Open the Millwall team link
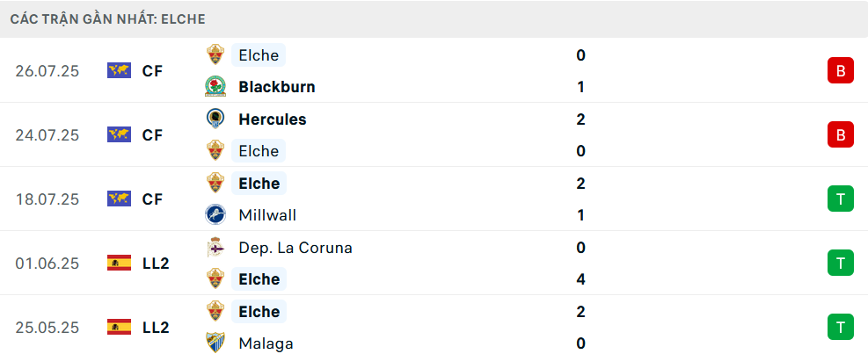The width and height of the screenshot is (868, 354). click(x=267, y=214)
